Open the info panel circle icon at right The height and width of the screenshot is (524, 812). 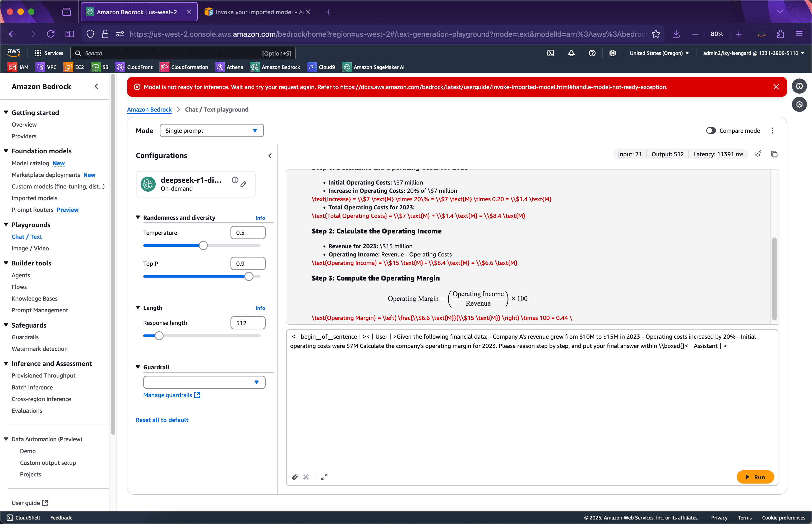(x=799, y=86)
